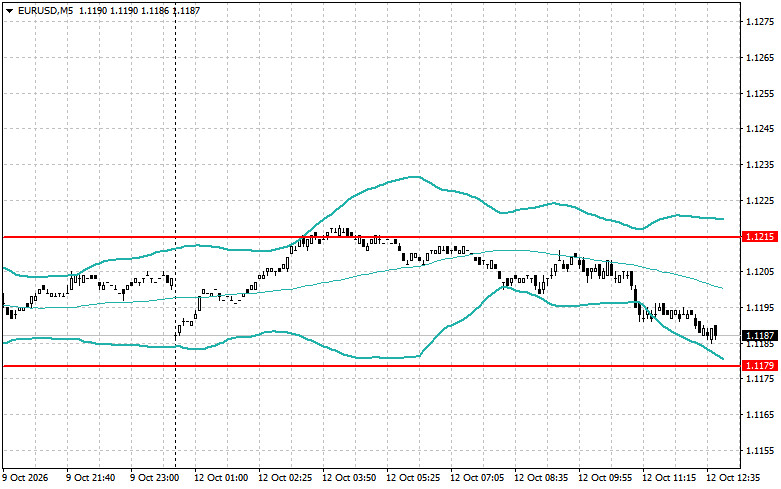Click the 12 Oct 08:35 time label
Image resolution: width=781 pixels, height=489 pixels.
[x=541, y=478]
